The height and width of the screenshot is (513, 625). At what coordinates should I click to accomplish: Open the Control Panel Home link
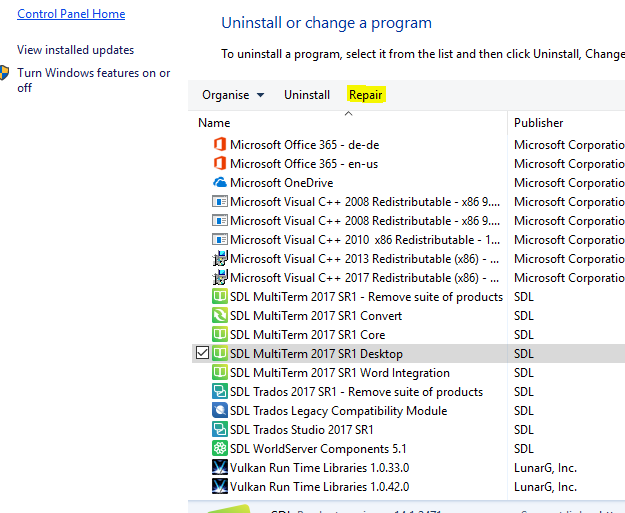[71, 14]
